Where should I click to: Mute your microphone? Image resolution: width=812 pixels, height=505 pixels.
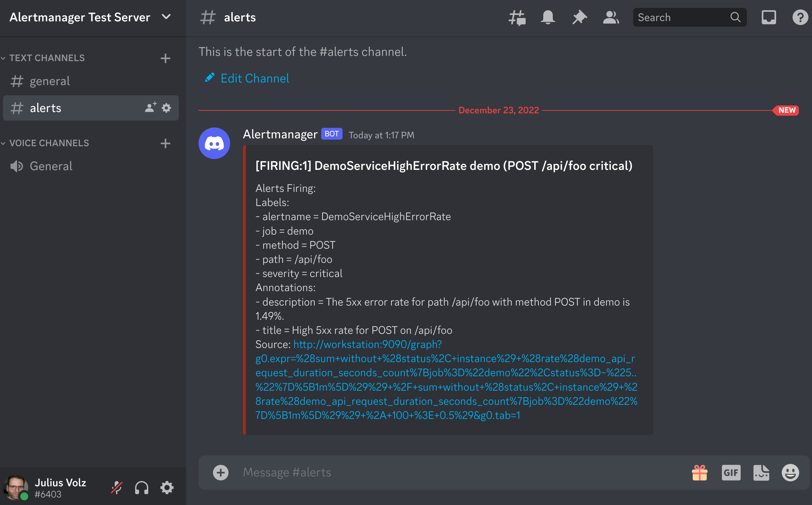(x=117, y=487)
